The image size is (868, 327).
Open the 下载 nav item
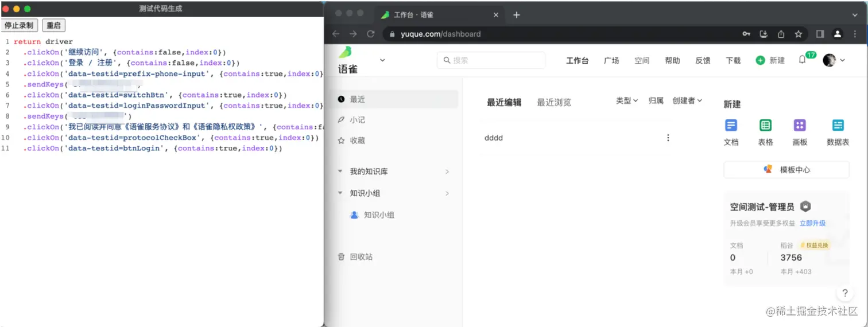733,60
